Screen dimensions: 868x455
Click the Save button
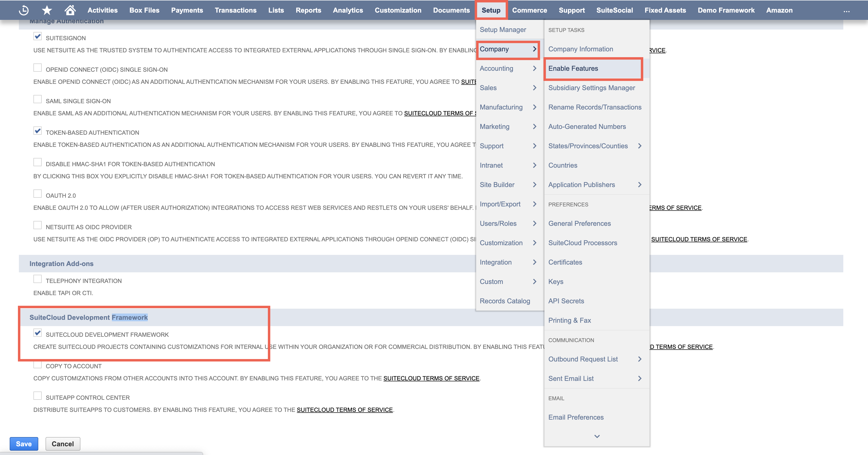(x=24, y=444)
